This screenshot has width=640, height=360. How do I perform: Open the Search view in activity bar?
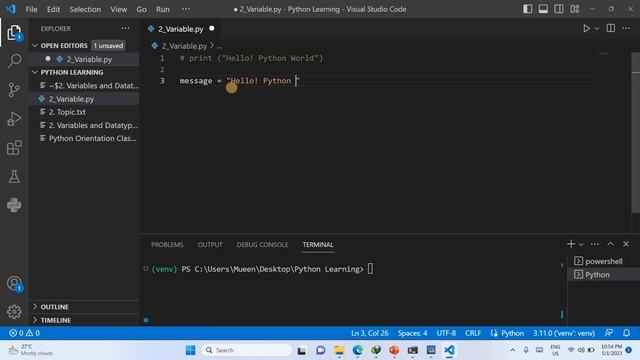click(x=14, y=61)
